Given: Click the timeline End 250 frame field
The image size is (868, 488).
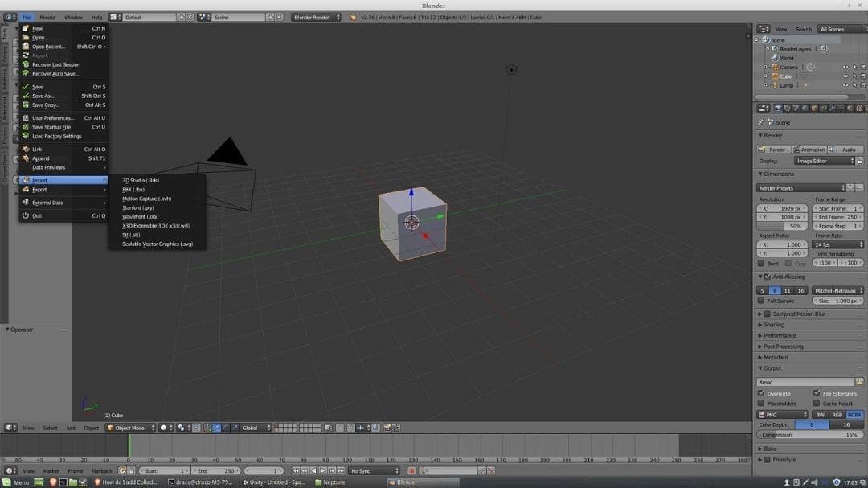Looking at the screenshot, I should [216, 471].
